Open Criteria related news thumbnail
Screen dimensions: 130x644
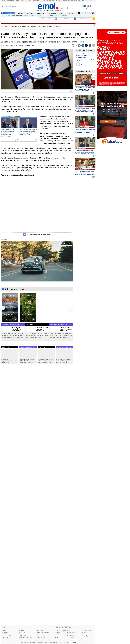10,123
